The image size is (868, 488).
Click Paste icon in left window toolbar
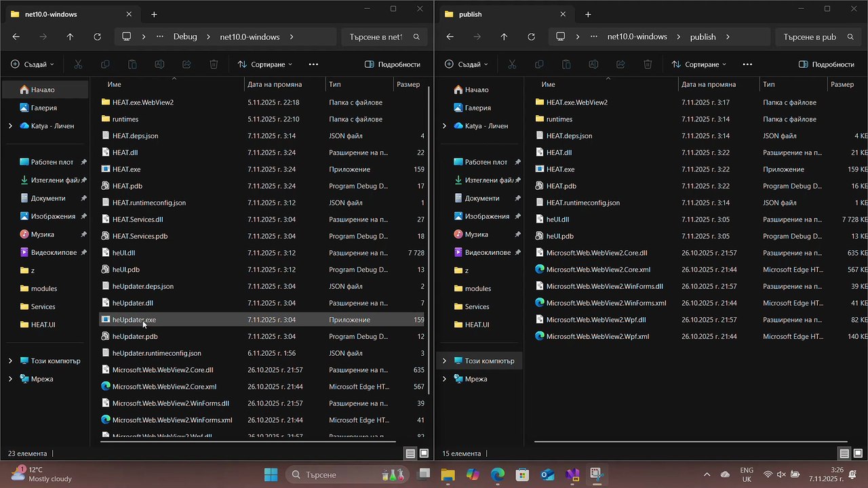tap(132, 64)
